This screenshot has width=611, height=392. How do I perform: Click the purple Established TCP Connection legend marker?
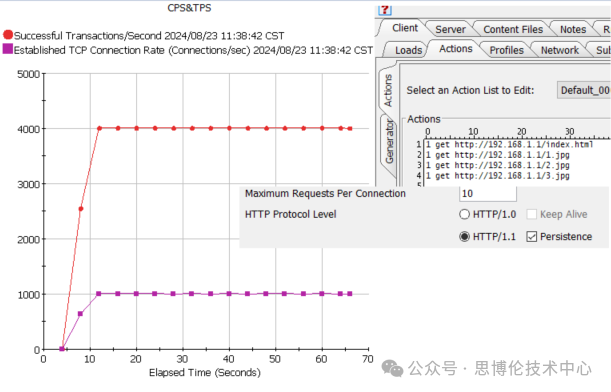point(8,49)
